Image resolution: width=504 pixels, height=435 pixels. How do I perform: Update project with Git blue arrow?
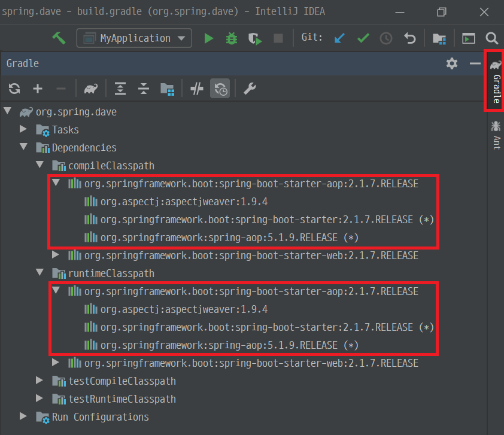pyautogui.click(x=339, y=38)
